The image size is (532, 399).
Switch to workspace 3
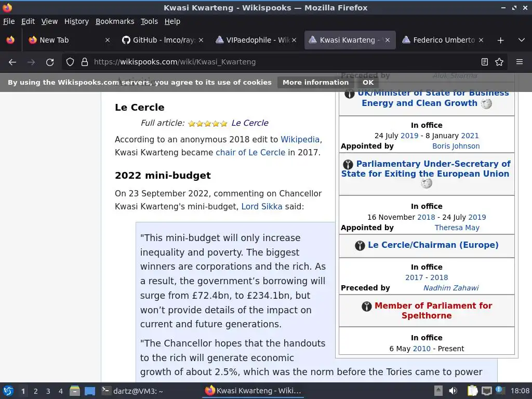[x=48, y=391]
